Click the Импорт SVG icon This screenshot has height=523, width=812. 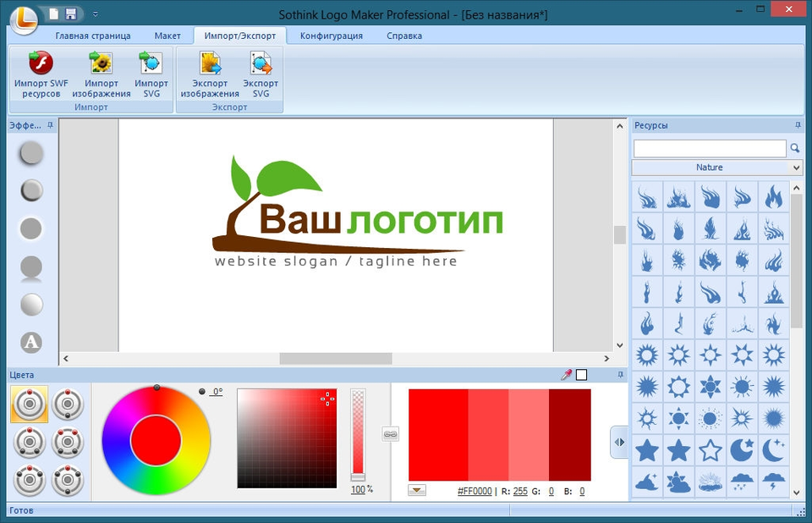point(151,63)
